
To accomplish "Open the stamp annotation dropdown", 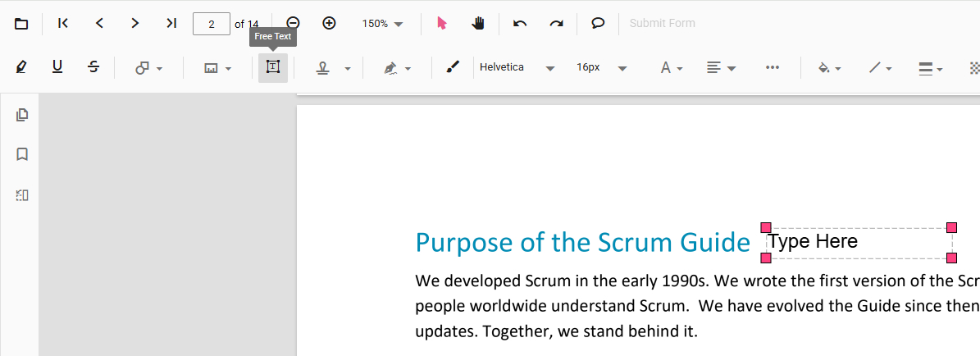I will [x=334, y=68].
